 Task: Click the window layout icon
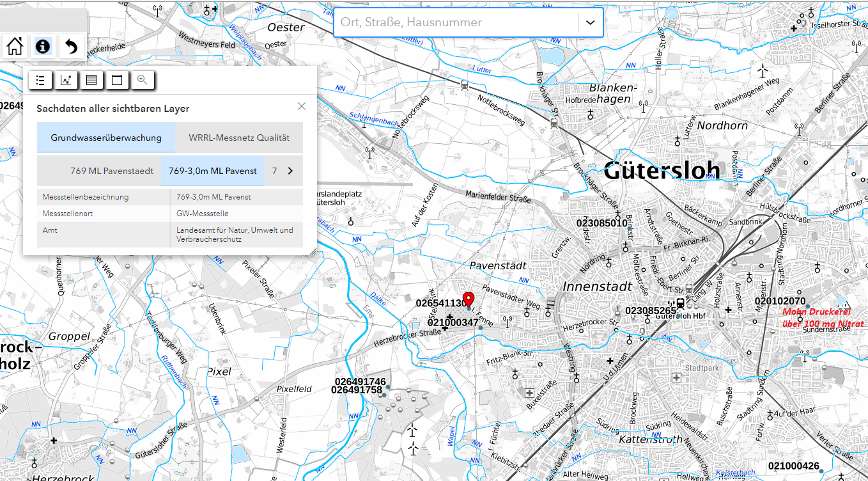pyautogui.click(x=116, y=80)
